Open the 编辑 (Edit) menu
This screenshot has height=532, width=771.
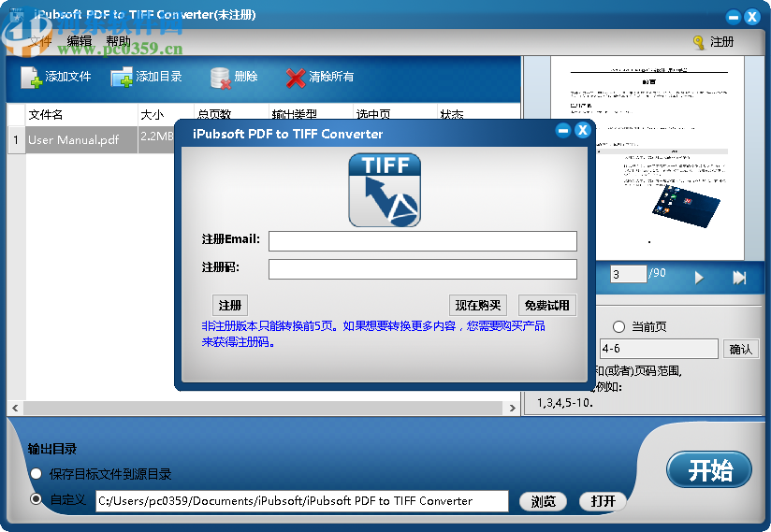(x=80, y=41)
